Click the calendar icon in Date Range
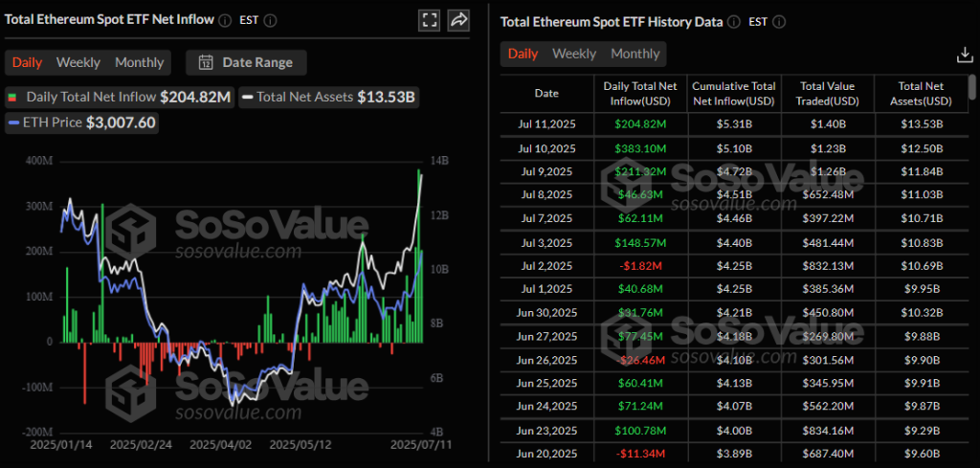The width and height of the screenshot is (980, 468). point(205,63)
